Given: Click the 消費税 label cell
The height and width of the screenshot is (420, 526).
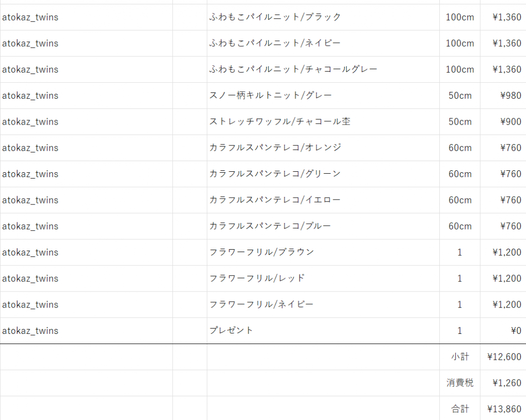Looking at the screenshot, I should click(460, 383).
